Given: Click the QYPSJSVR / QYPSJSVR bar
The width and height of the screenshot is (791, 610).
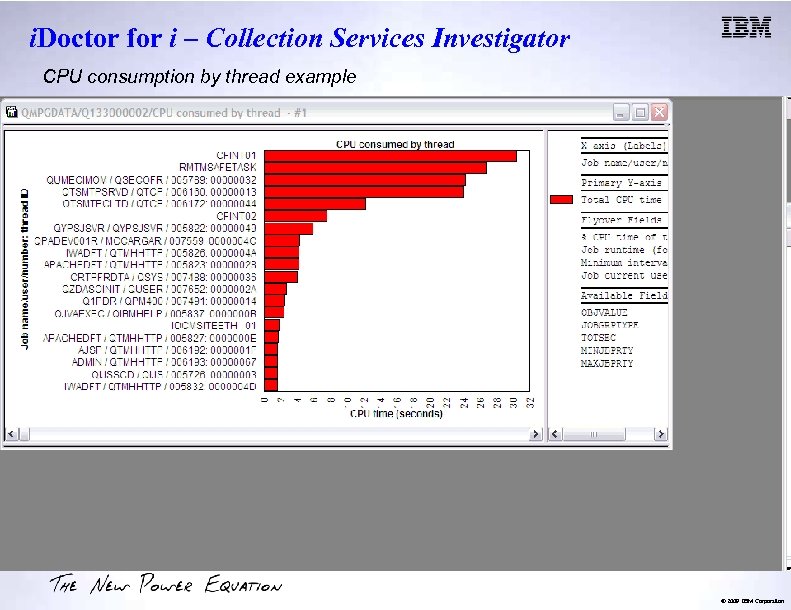Looking at the screenshot, I should point(289,229).
